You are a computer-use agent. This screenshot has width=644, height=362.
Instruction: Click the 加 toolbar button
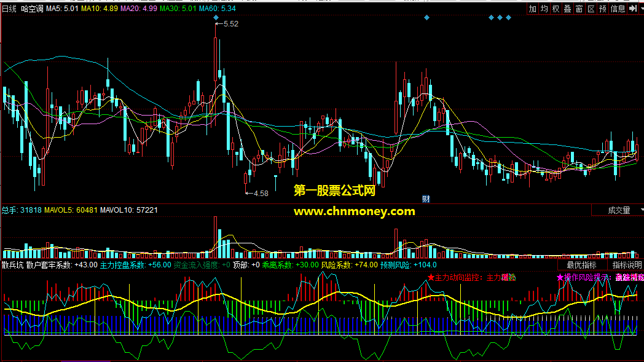pos(533,9)
